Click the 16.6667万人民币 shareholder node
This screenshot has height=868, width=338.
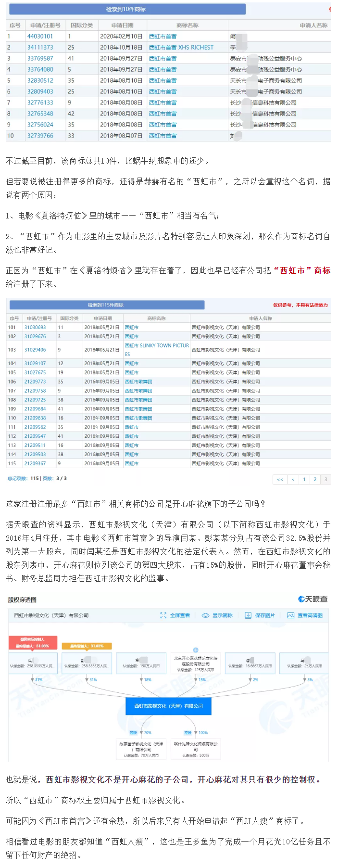[250, 664]
